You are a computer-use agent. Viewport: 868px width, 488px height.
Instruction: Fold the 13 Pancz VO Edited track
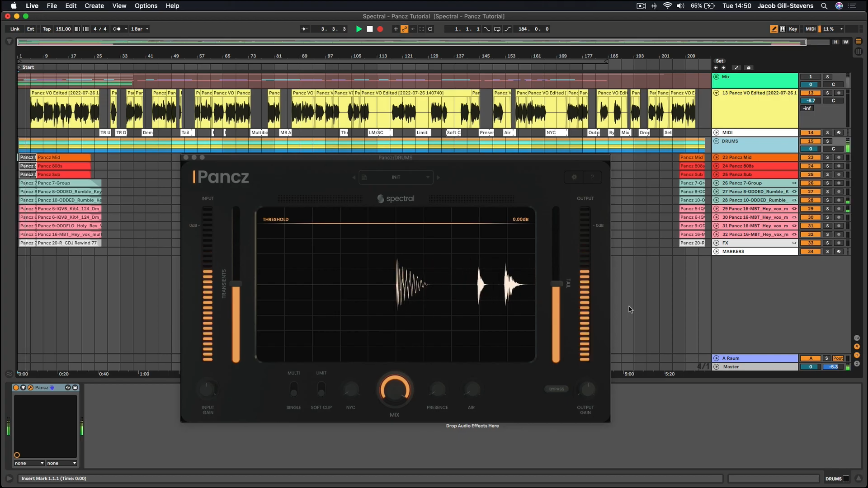pos(716,93)
